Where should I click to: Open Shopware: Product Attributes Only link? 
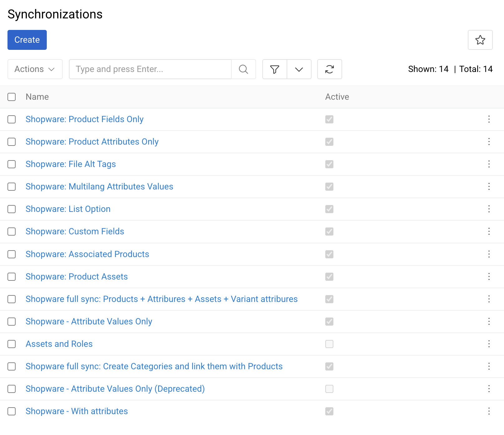[92, 142]
